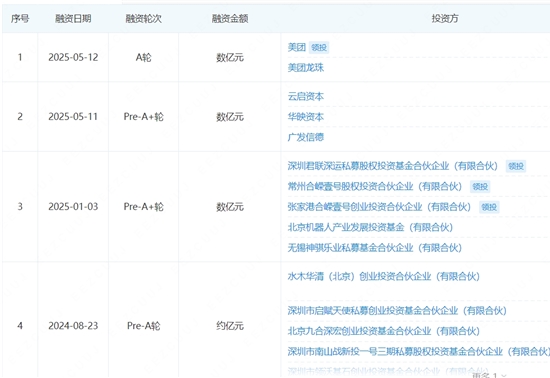
Task: Click 领投 badge beside 常州合嵘壹号股权投资
Action: coord(480,187)
